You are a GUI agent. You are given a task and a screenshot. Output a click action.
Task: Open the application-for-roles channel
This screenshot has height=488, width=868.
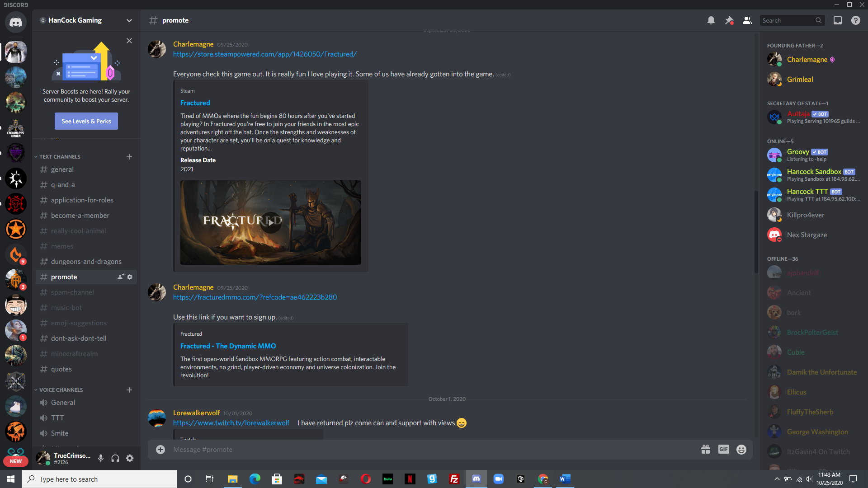click(86, 200)
